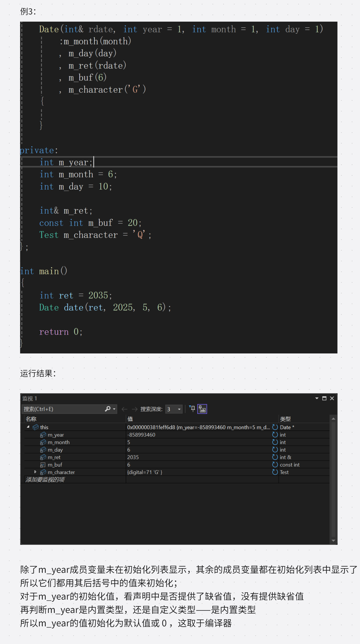
Task: Click refresh icon in the m_buf row
Action: tap(275, 464)
